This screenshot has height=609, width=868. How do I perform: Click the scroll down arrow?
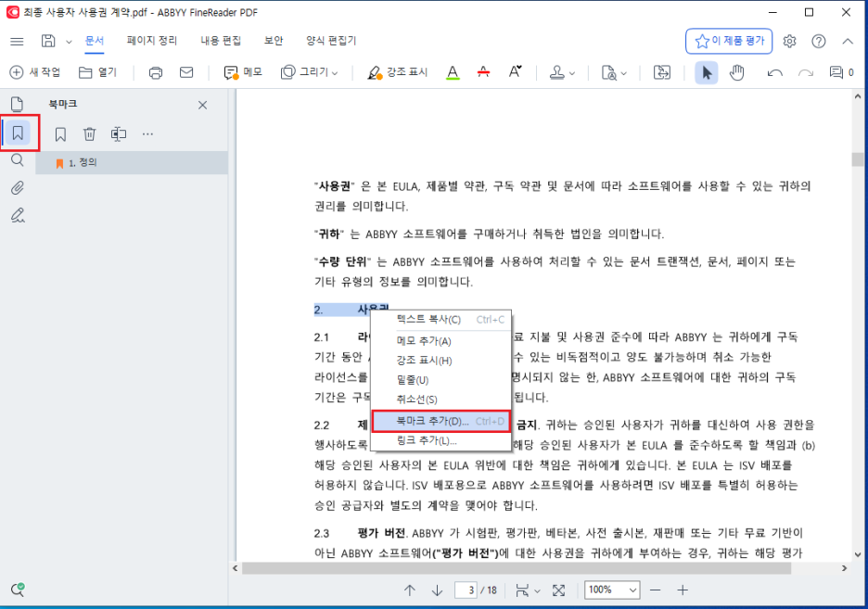tap(858, 554)
